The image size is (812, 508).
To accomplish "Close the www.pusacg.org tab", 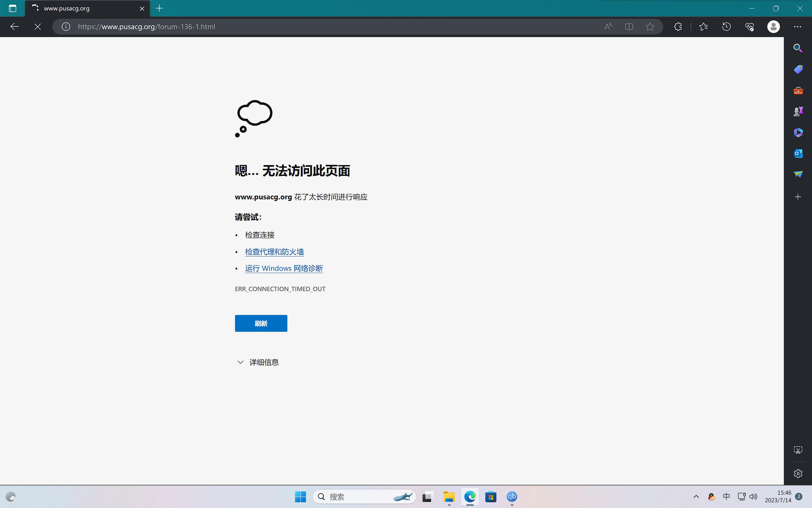I will pyautogui.click(x=142, y=8).
